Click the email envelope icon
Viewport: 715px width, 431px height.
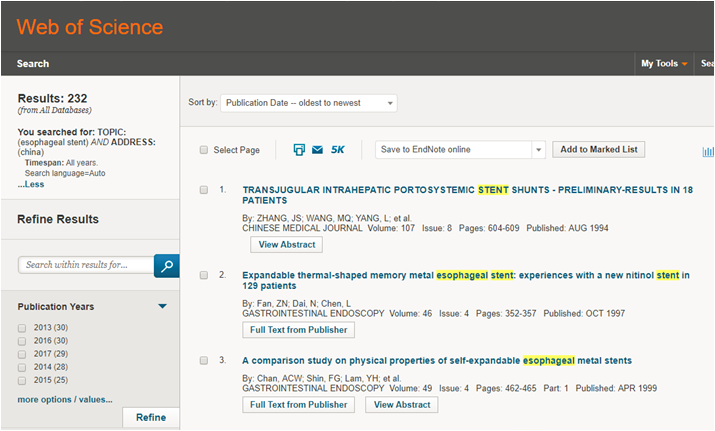tap(317, 150)
